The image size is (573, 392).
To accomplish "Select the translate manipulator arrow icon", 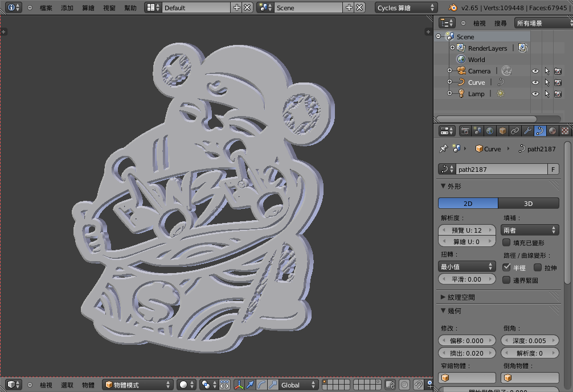I will pos(250,385).
